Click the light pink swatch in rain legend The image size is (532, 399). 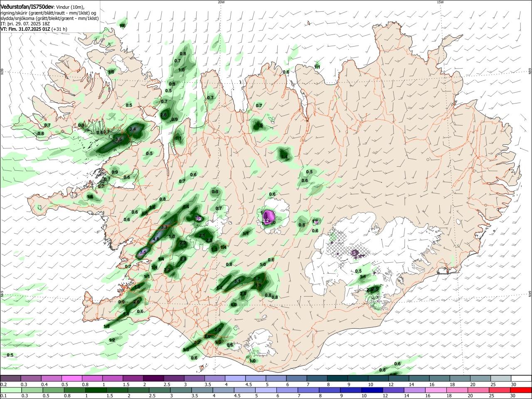[x=436, y=390]
